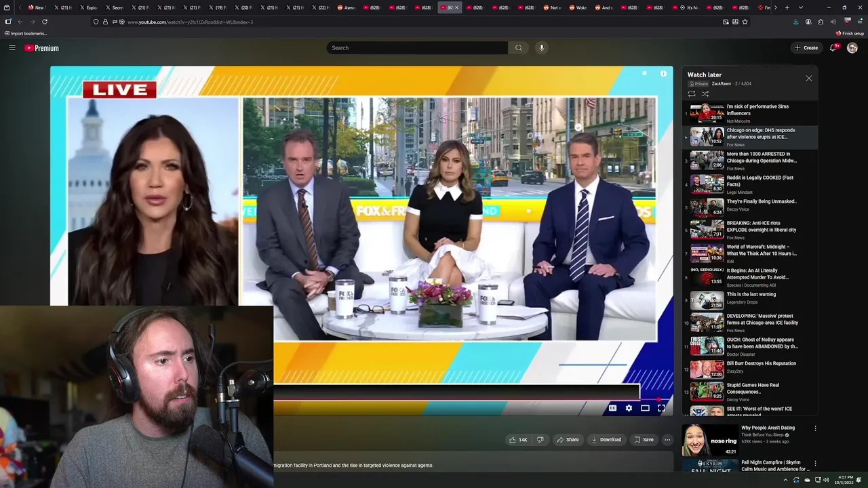This screenshot has height=488, width=868.
Task: Enter fullscreen on the video player
Action: tap(661, 408)
